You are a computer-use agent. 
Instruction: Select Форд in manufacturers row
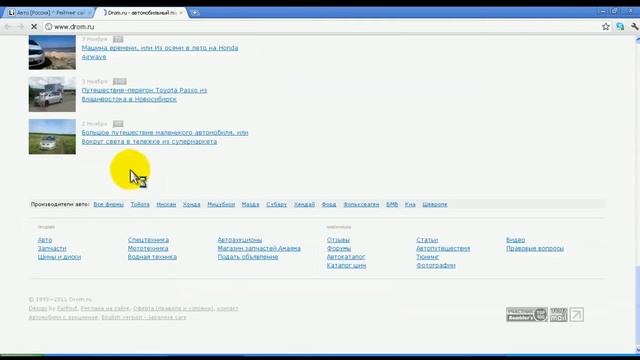(x=329, y=204)
